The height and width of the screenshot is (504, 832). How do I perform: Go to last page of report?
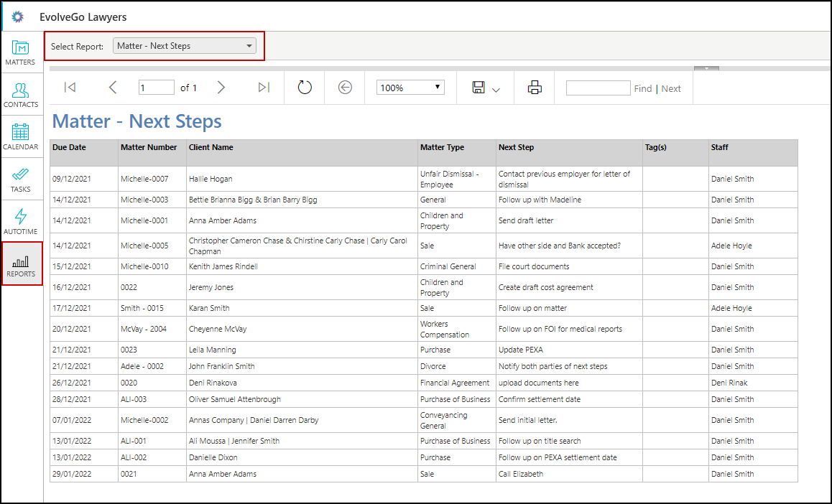pos(264,88)
